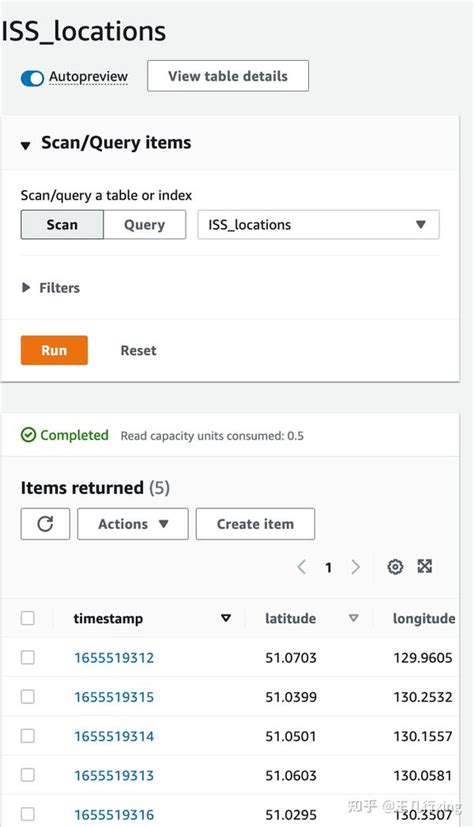Image resolution: width=474 pixels, height=827 pixels.
Task: Expand the Filters section
Action: pyautogui.click(x=51, y=288)
